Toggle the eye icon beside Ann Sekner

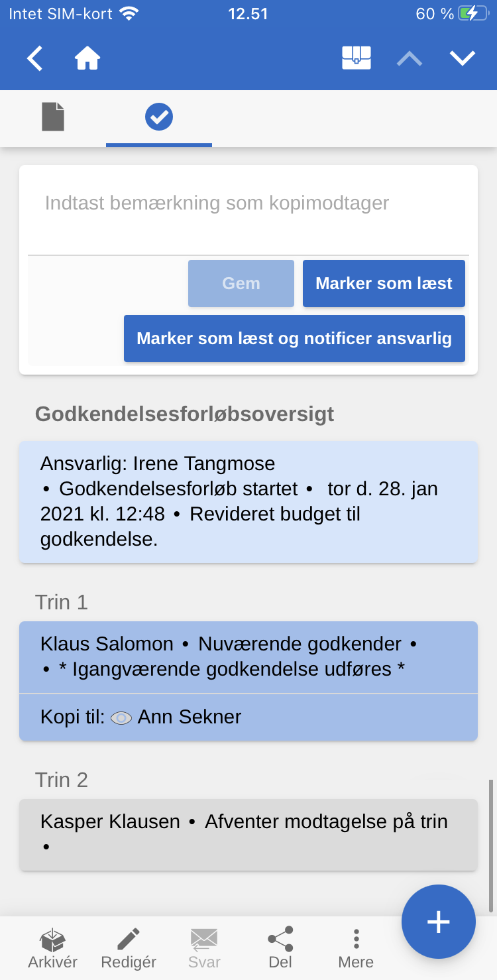coord(121,717)
